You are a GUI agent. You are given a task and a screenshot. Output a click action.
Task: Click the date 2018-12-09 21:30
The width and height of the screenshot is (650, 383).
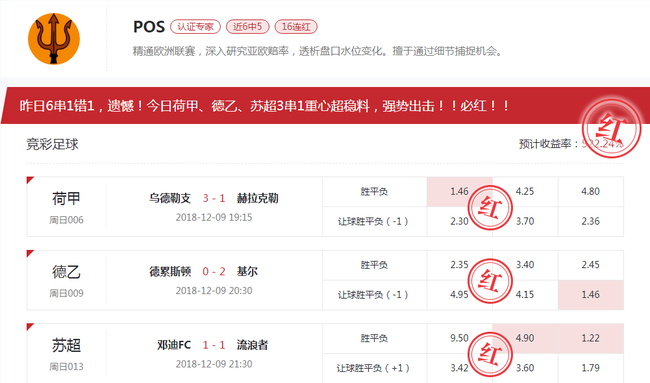click(214, 364)
